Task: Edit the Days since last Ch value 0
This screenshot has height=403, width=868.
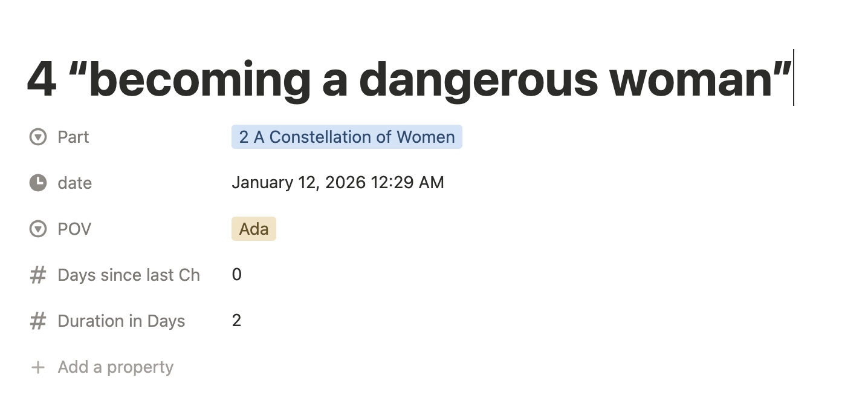Action: [x=236, y=275]
